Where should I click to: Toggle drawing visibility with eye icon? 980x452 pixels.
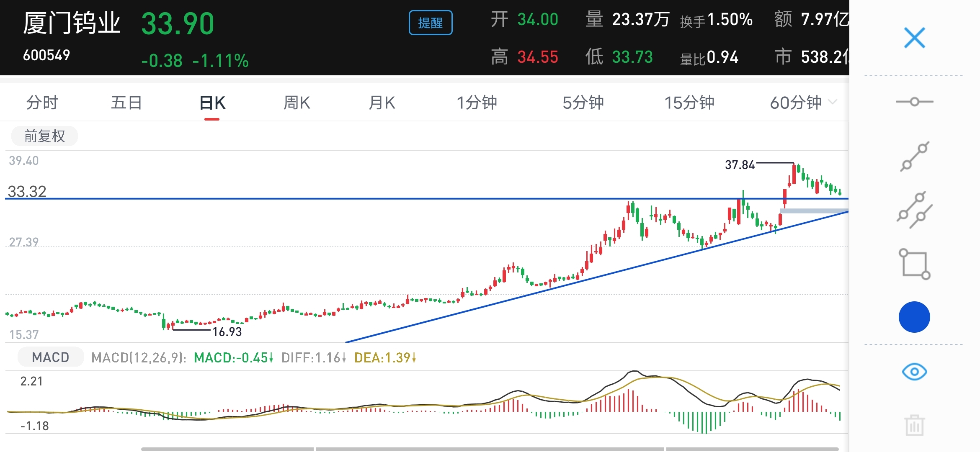click(x=914, y=372)
